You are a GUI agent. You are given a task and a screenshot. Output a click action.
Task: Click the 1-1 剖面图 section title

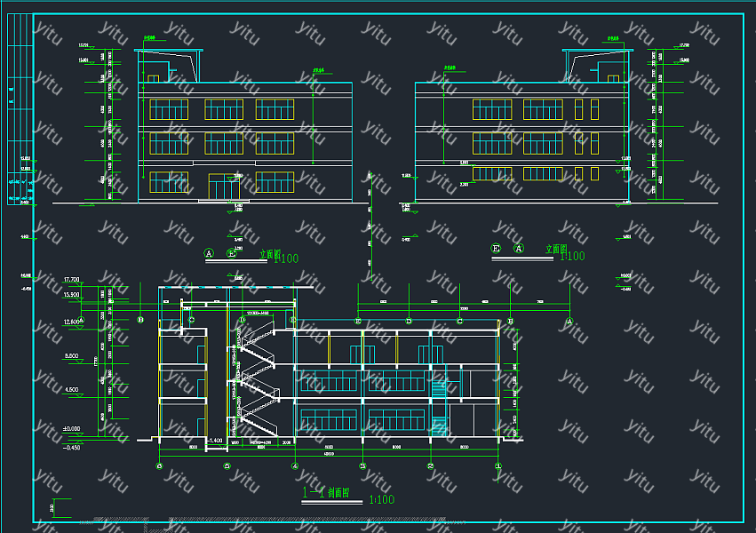point(326,491)
